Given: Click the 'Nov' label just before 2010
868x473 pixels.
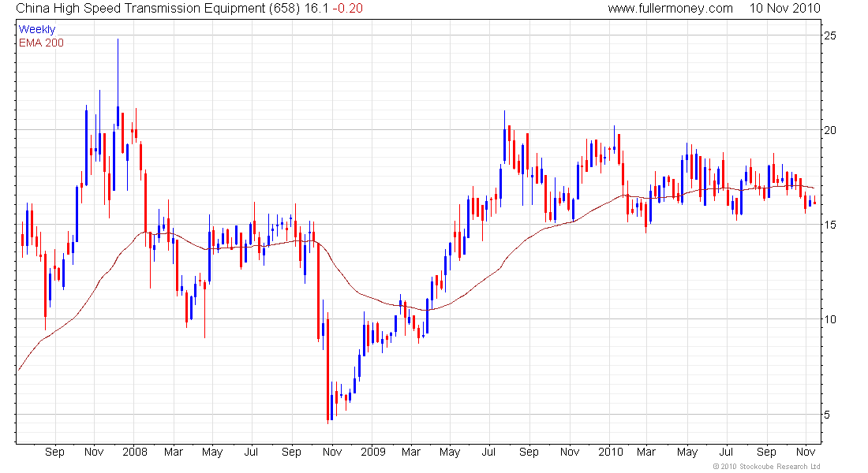Looking at the screenshot, I should 570,452.
